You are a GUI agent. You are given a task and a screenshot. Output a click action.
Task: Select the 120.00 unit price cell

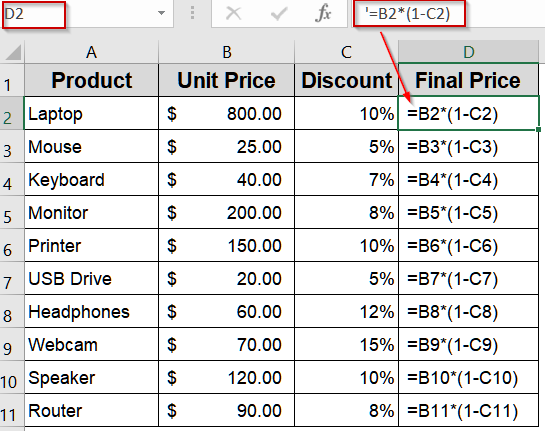(x=227, y=377)
